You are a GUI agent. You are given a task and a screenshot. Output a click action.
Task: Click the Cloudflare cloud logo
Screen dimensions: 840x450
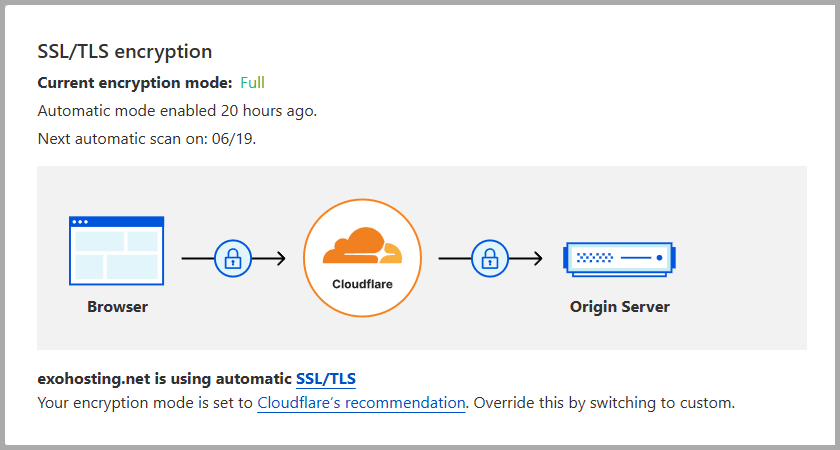362,246
